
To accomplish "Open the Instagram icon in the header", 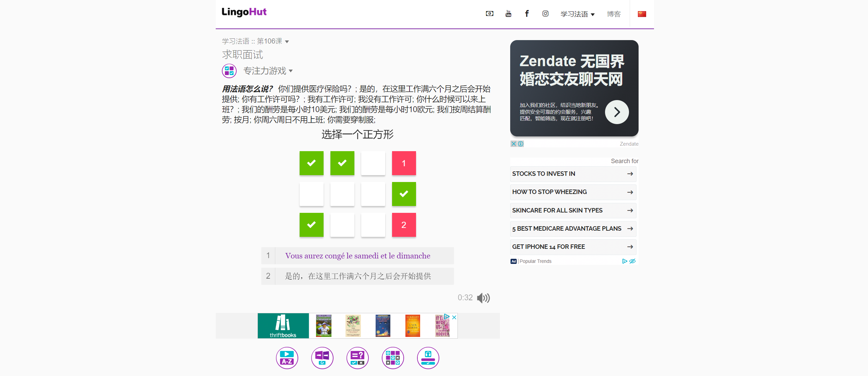I will pyautogui.click(x=545, y=14).
